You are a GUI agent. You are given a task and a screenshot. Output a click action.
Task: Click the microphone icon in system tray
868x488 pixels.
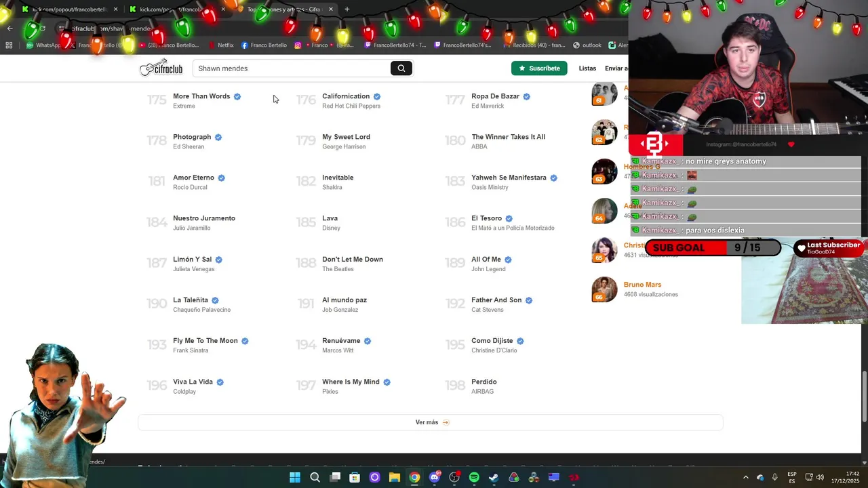tap(774, 477)
